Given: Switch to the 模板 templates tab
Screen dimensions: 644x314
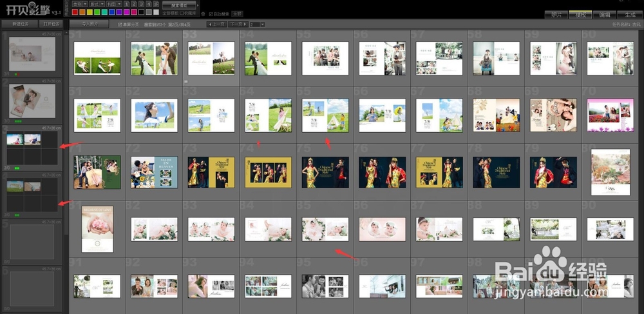Looking at the screenshot, I should tap(580, 14).
